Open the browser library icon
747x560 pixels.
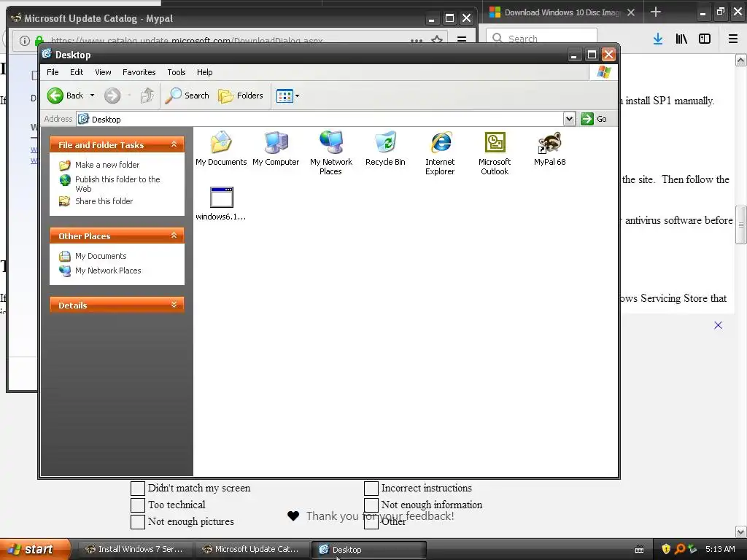[x=681, y=39]
